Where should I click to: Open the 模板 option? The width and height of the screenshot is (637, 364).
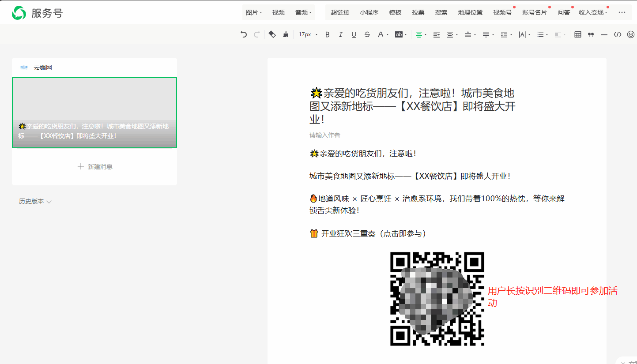tap(395, 12)
